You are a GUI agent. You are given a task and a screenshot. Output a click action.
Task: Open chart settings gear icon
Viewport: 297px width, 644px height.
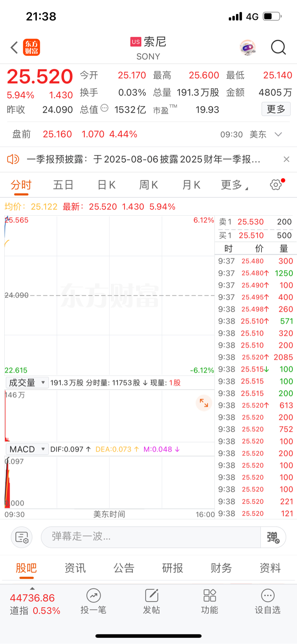coord(276,184)
